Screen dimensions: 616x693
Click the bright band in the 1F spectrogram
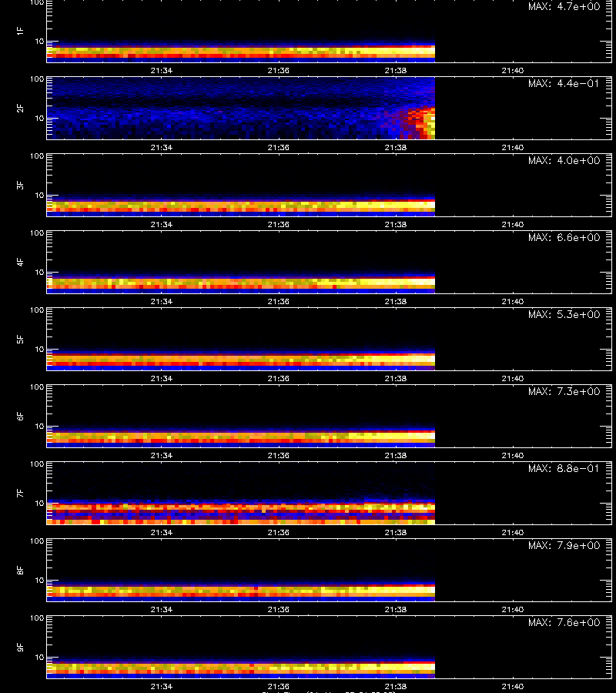click(x=241, y=52)
